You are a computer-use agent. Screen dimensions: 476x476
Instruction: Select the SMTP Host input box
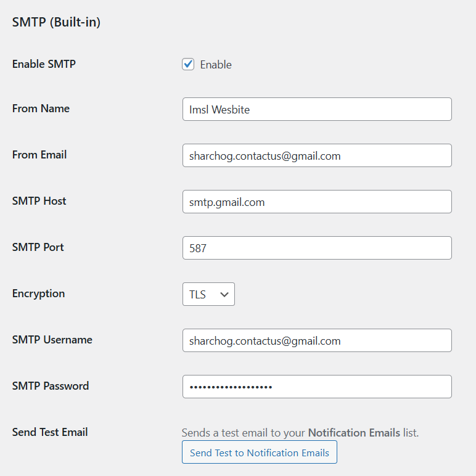(317, 202)
